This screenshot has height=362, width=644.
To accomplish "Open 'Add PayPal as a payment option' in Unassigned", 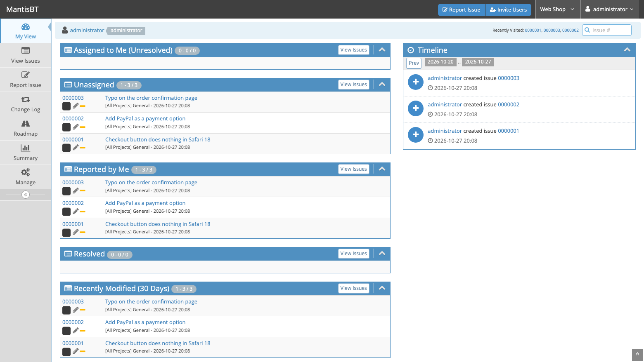I will (145, 119).
